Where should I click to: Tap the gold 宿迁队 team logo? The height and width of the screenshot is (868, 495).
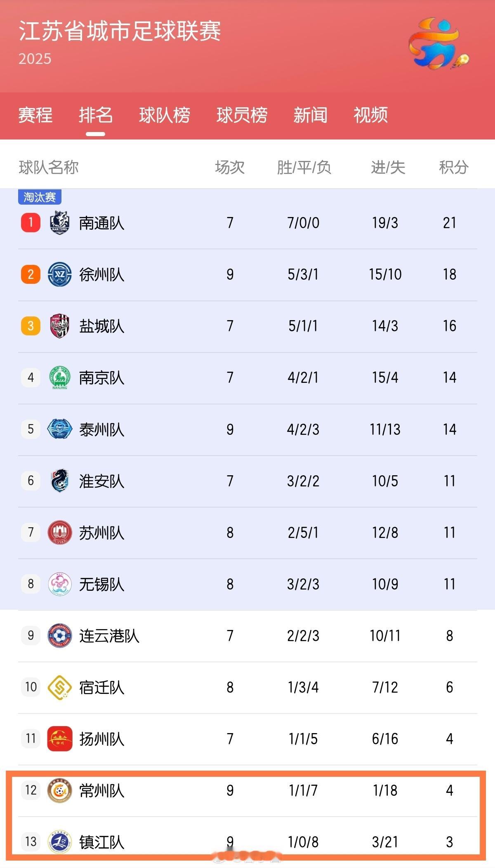point(60,687)
